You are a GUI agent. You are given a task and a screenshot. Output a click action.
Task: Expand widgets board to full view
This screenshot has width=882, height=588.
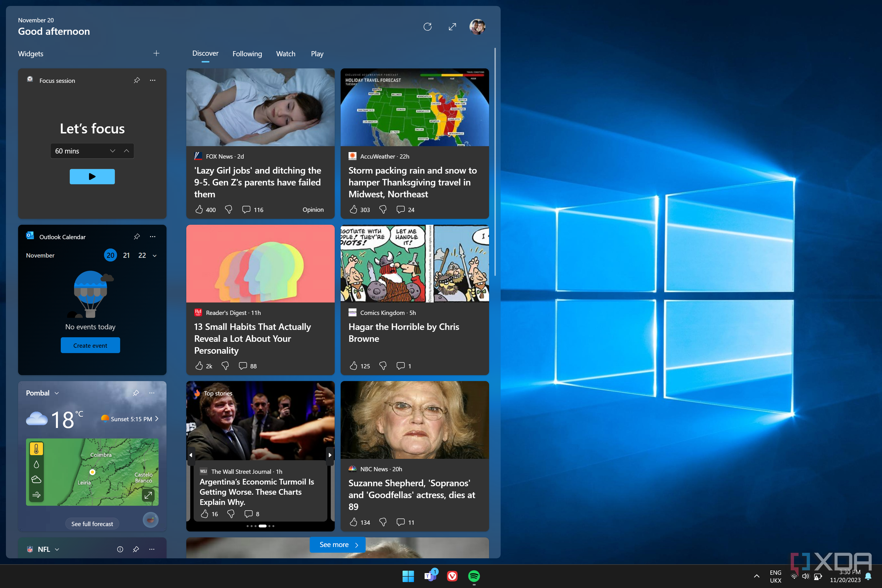tap(452, 27)
